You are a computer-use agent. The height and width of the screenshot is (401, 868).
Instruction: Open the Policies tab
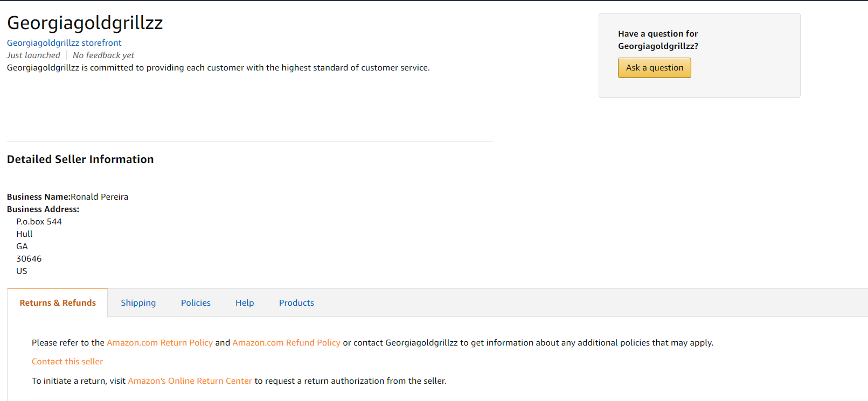(196, 303)
